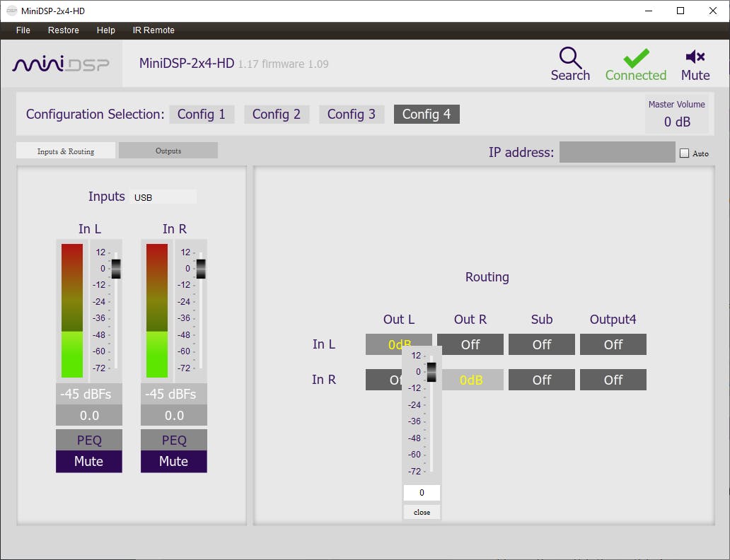Select Config 1
This screenshot has width=730, height=560.
click(x=202, y=114)
